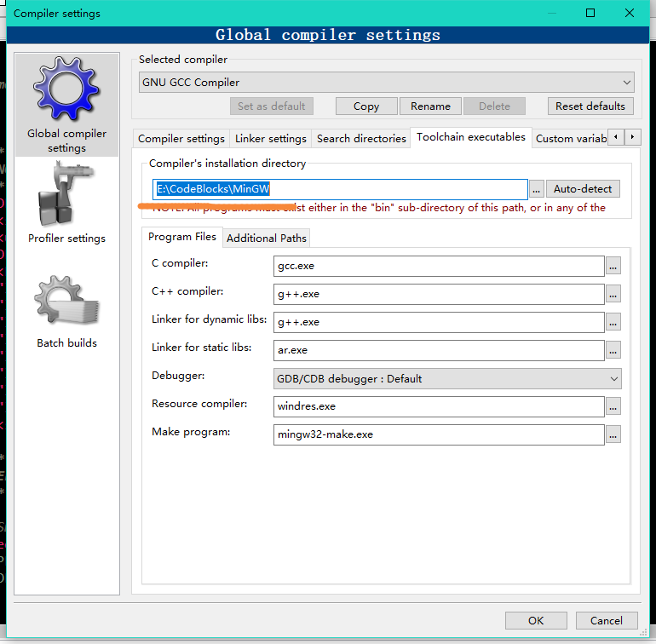Browse for make program executable
Viewport: 656px width, 644px height.
[x=613, y=434]
